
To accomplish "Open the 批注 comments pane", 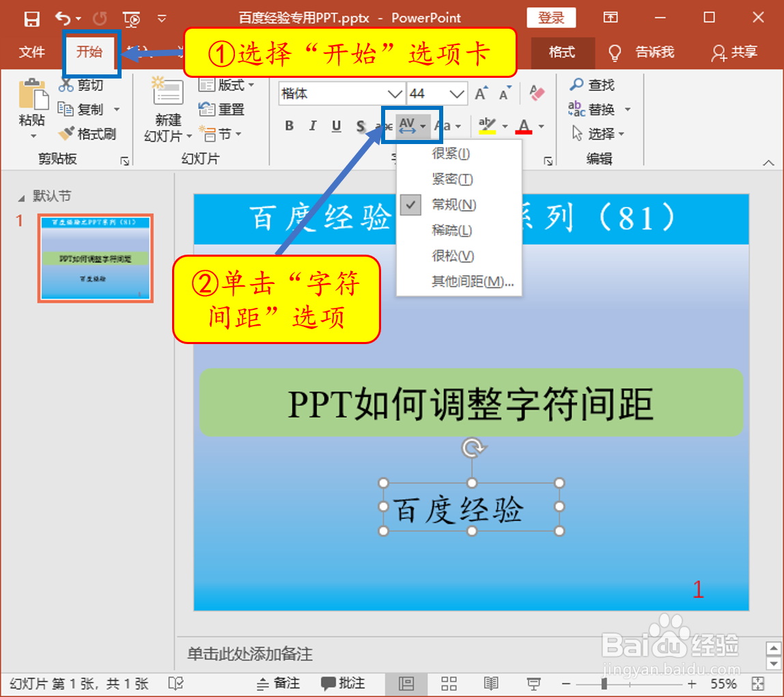I will 343,683.
